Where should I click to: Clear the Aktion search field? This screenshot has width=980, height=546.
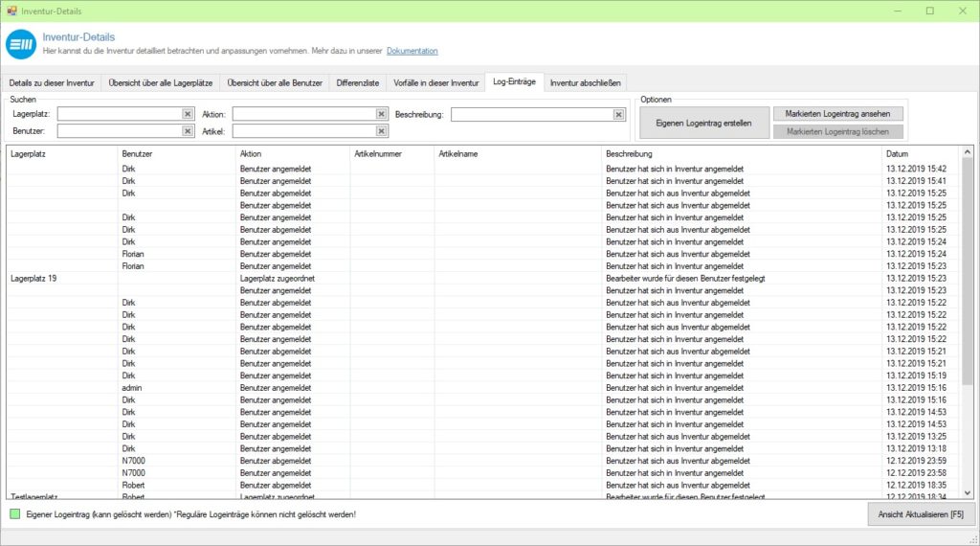tap(381, 114)
